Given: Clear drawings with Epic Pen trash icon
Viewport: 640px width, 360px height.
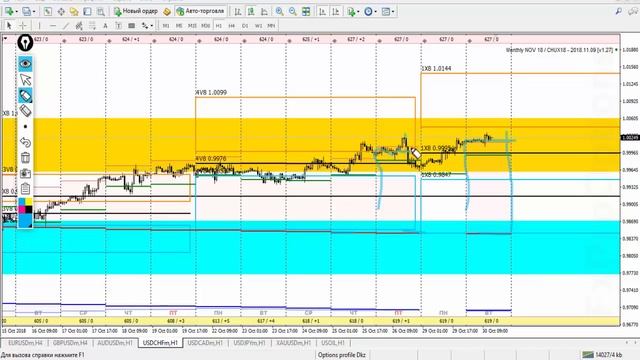Looking at the screenshot, I should (x=25, y=158).
